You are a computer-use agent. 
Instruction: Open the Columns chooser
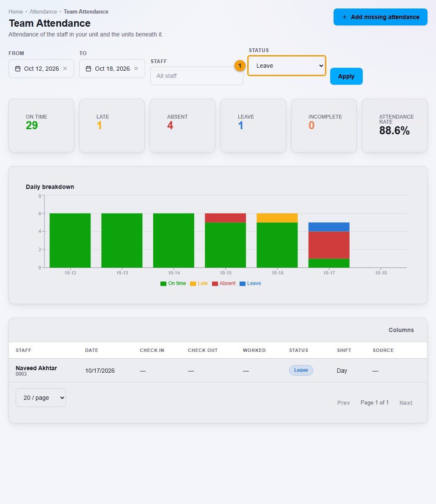(x=401, y=330)
